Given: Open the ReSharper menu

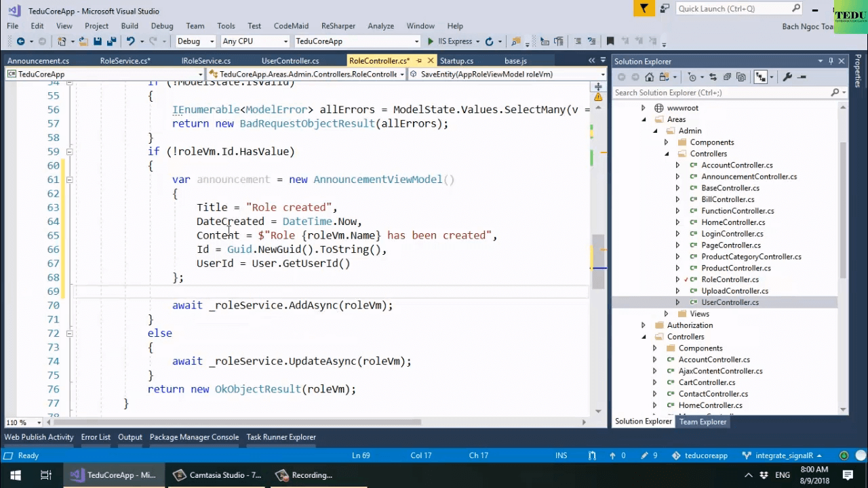Looking at the screenshot, I should (338, 26).
